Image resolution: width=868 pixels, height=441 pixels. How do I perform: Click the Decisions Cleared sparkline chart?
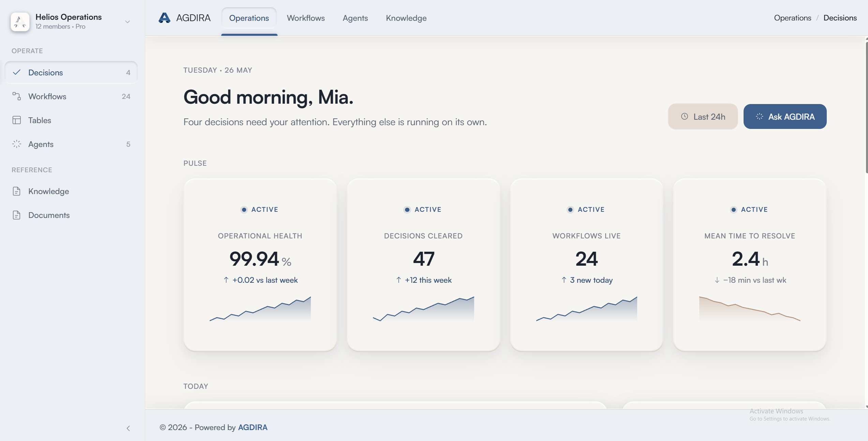(x=423, y=309)
